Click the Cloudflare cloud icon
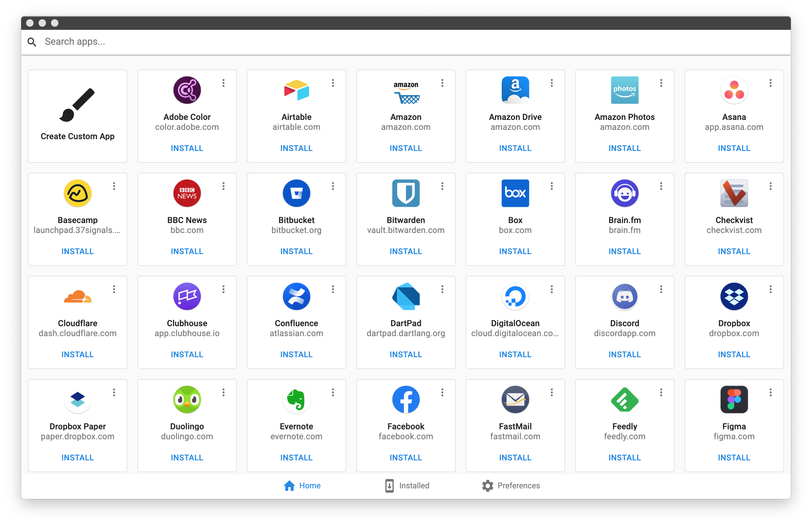 coord(77,296)
